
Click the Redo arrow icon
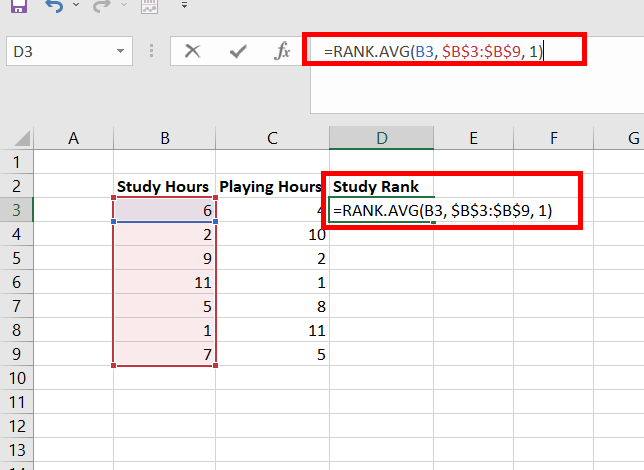[101, 6]
